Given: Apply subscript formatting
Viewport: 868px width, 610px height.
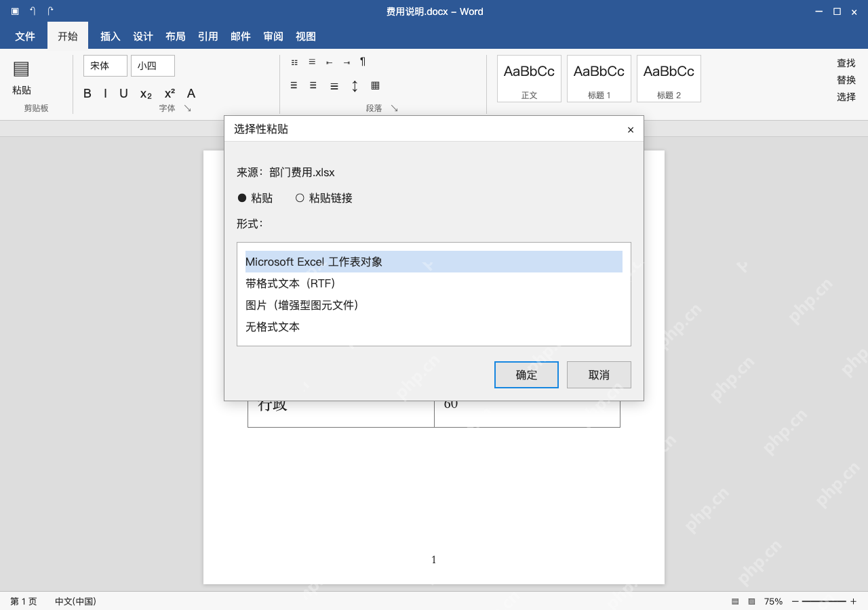Looking at the screenshot, I should point(146,94).
